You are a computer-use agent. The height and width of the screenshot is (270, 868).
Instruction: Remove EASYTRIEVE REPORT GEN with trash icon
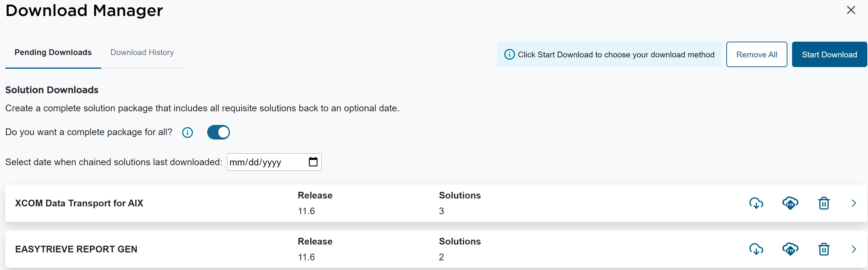824,249
